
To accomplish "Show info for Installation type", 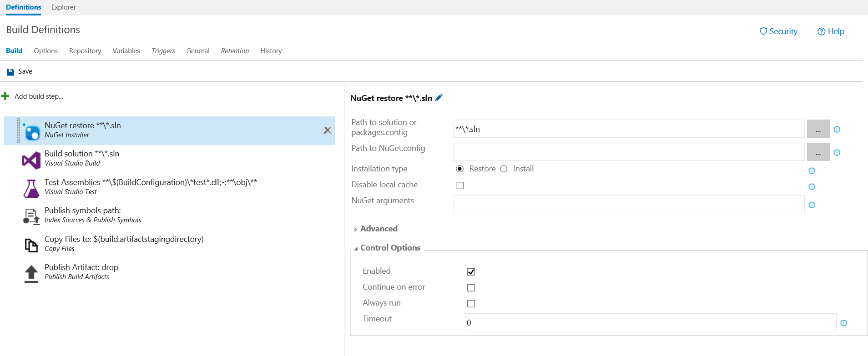I will pos(812,170).
